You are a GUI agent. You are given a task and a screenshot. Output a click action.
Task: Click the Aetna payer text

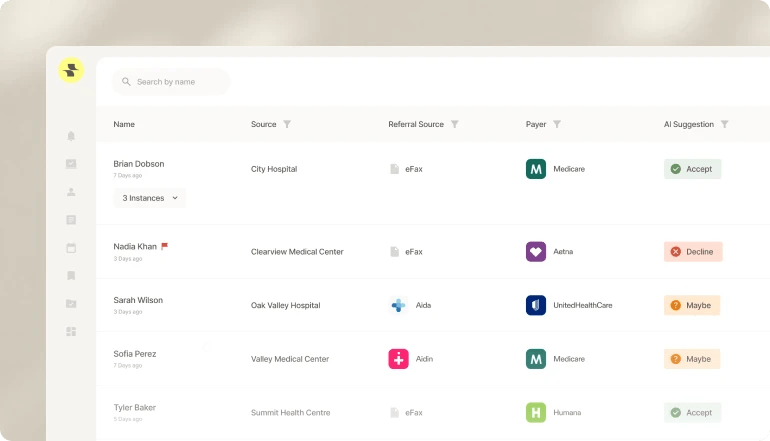563,251
